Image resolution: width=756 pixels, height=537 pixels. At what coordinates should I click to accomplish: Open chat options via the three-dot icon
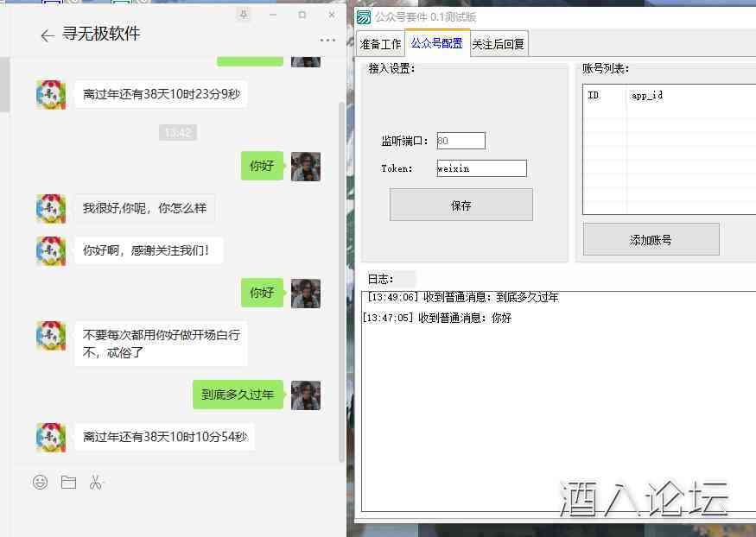(x=328, y=41)
